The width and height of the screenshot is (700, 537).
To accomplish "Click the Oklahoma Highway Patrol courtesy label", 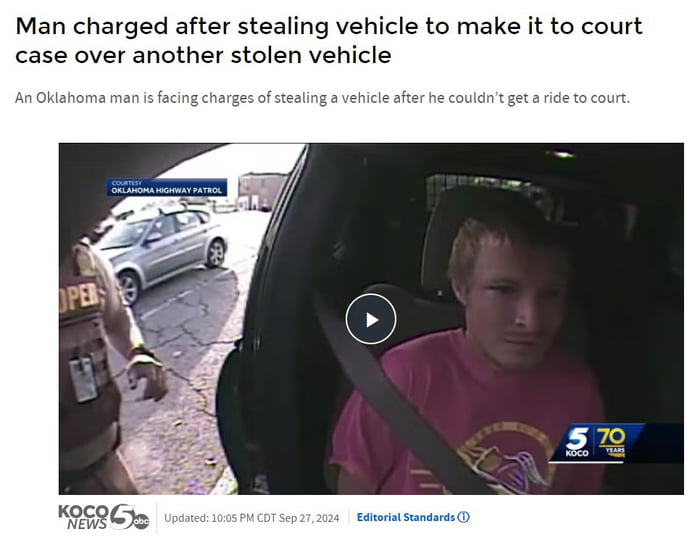I will coord(167,187).
